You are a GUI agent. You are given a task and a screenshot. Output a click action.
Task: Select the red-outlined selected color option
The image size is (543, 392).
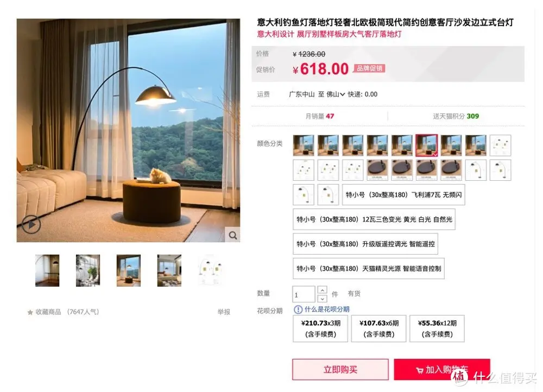(x=427, y=145)
